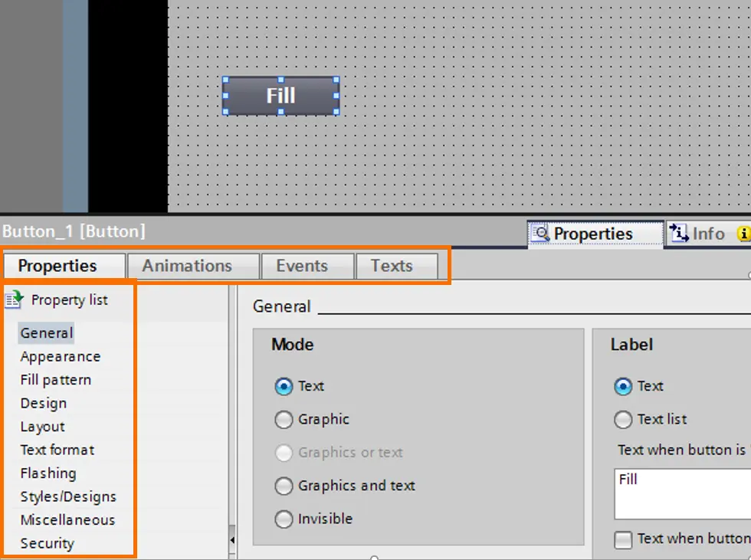Select Appearance in the property list
Viewport: 751px width, 560px height.
coord(61,356)
